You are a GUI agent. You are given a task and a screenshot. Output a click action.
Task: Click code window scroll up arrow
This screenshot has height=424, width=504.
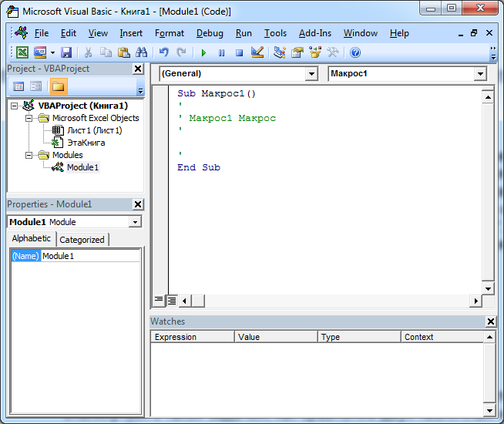click(488, 97)
